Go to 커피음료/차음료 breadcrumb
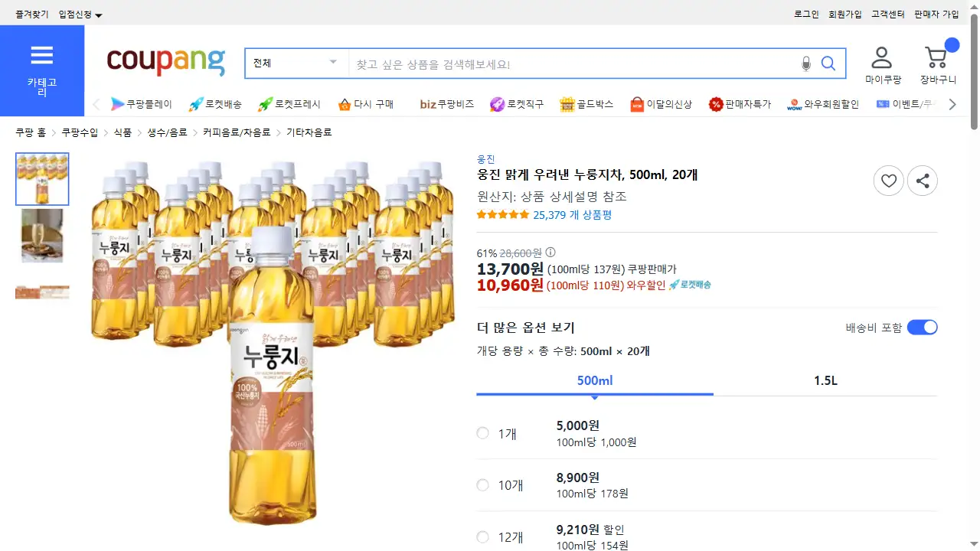 pos(237,132)
